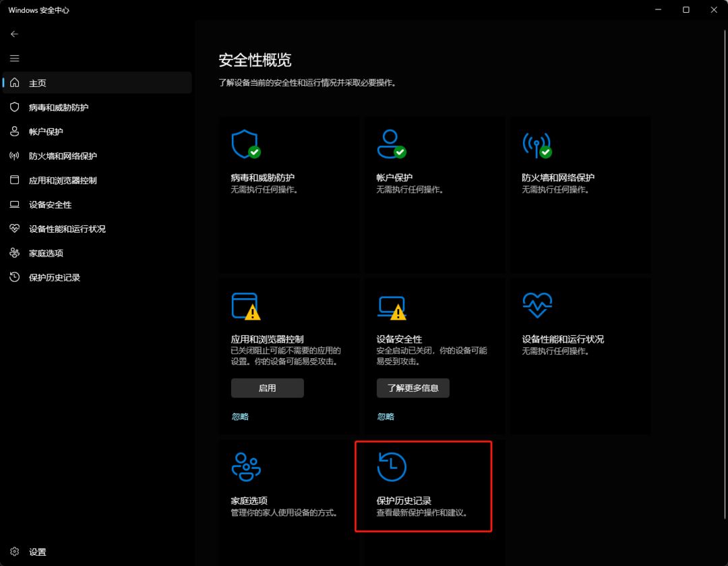Open 设备安全性 from the sidebar

tap(97, 204)
